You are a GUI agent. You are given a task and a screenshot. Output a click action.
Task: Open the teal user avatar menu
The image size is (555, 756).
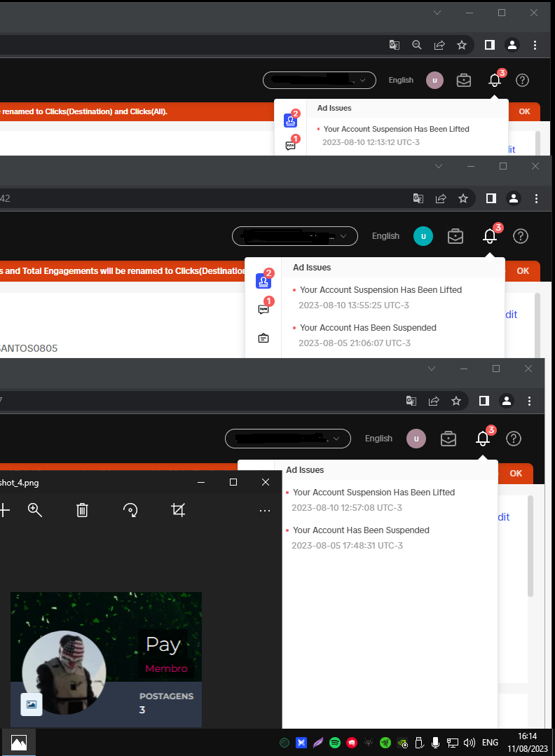point(423,236)
